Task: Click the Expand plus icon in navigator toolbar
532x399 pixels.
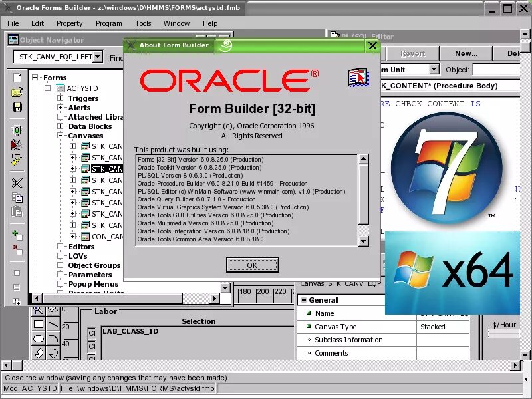Action: pyautogui.click(x=17, y=273)
